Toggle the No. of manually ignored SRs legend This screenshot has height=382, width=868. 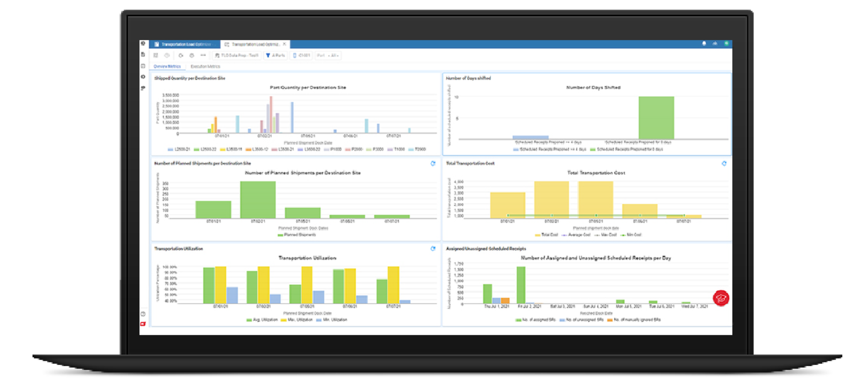pos(634,320)
